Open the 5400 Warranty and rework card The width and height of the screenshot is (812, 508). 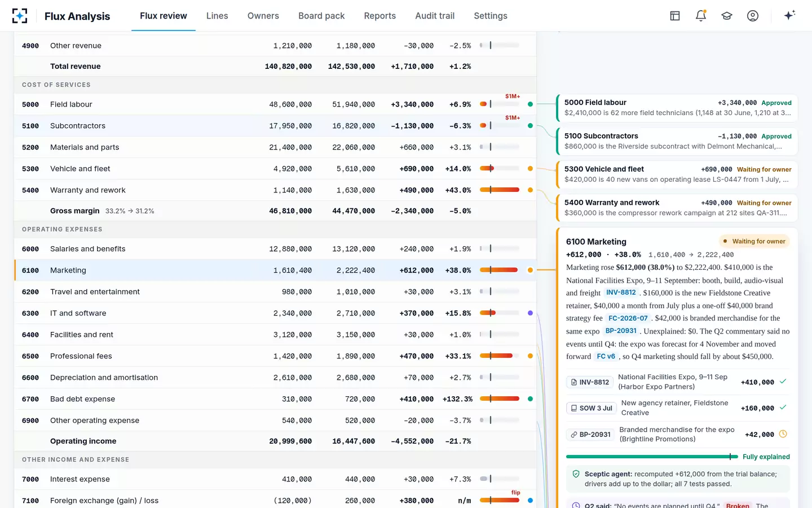coord(677,208)
